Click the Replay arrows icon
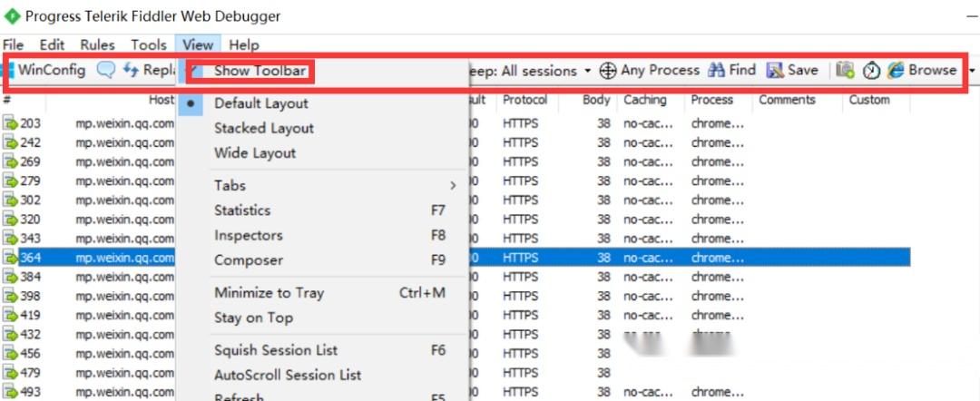 click(131, 70)
